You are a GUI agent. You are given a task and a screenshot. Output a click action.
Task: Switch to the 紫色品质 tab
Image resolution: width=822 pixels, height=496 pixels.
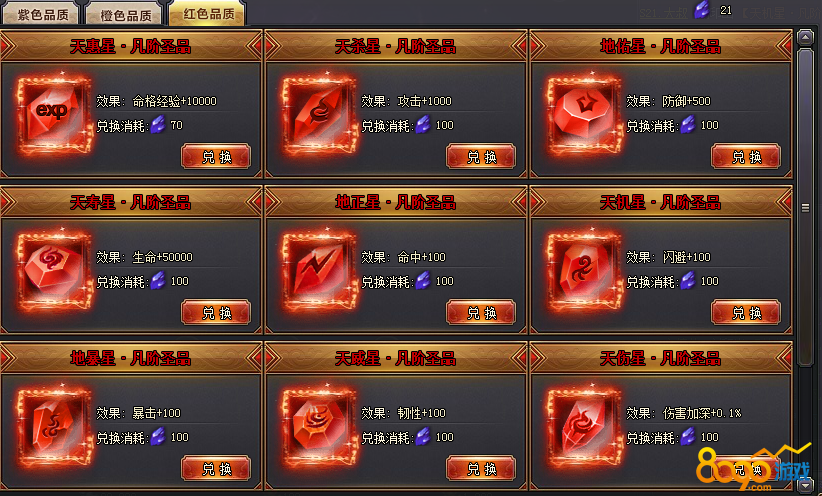(42, 15)
